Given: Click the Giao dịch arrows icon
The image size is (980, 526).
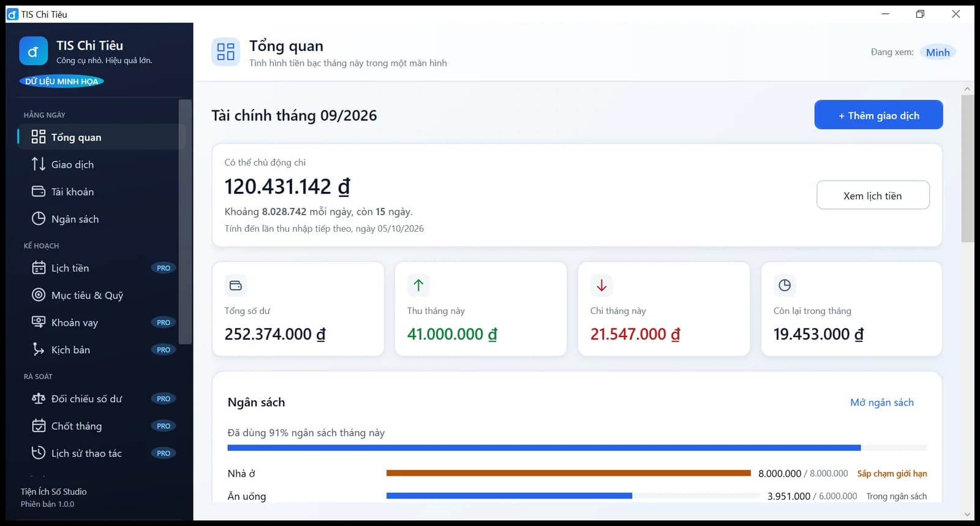Looking at the screenshot, I should (x=39, y=164).
